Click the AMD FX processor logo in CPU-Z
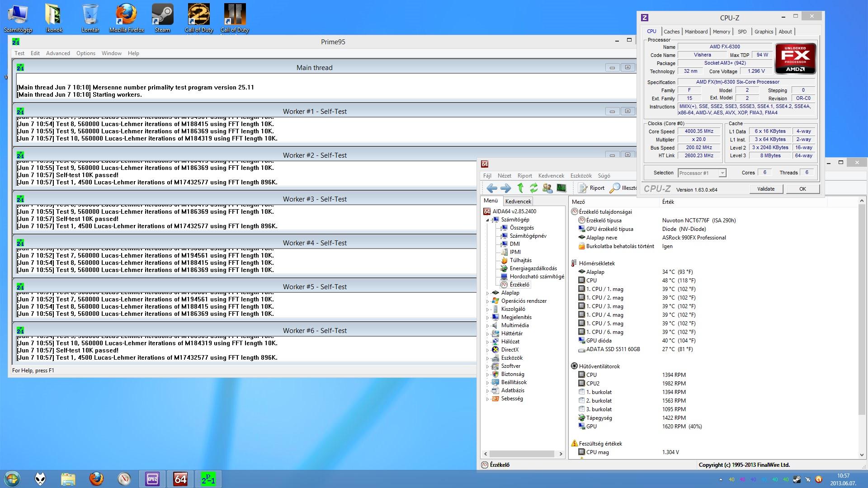Screen dimensions: 868x488 [x=796, y=58]
